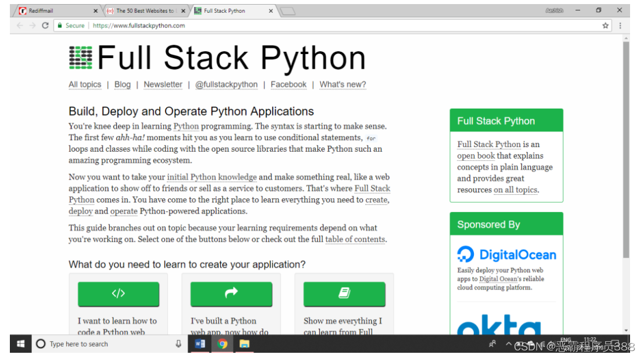Open Chrome's three-dot menu

pyautogui.click(x=620, y=26)
